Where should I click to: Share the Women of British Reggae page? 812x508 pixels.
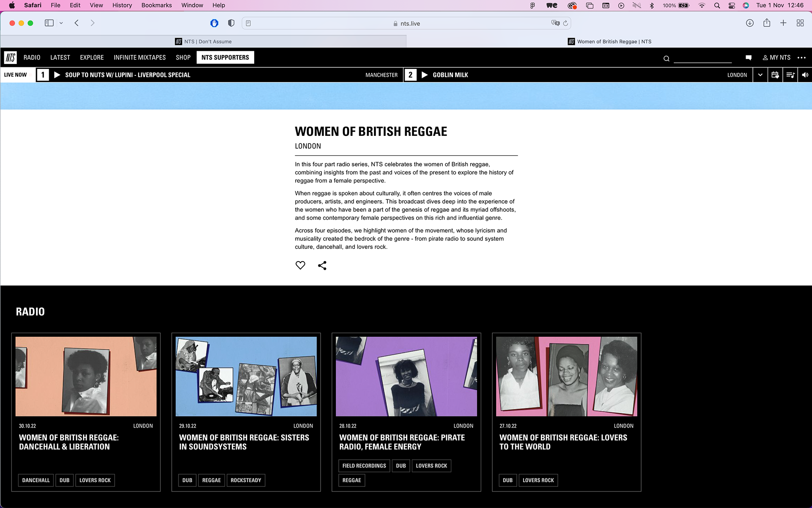point(322,265)
